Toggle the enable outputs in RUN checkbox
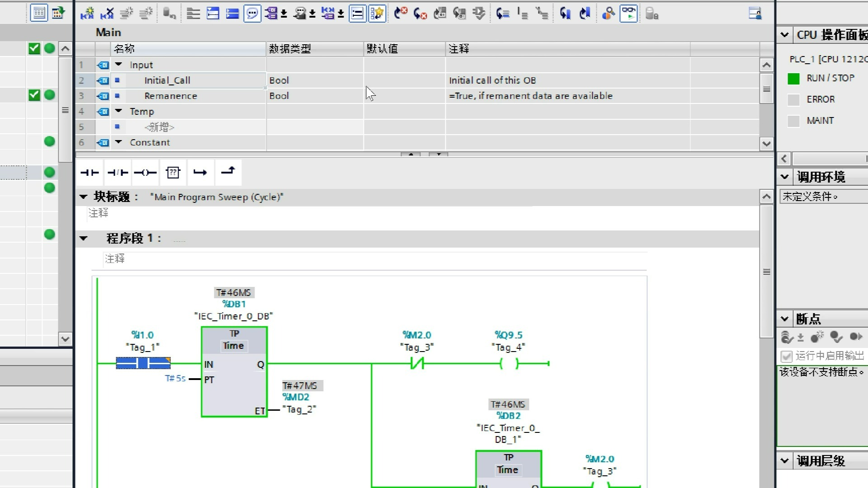The height and width of the screenshot is (488, 868). 786,356
